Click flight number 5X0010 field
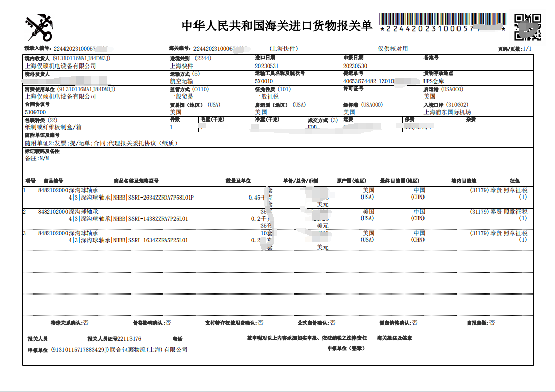The height and width of the screenshot is (392, 555). 264,81
